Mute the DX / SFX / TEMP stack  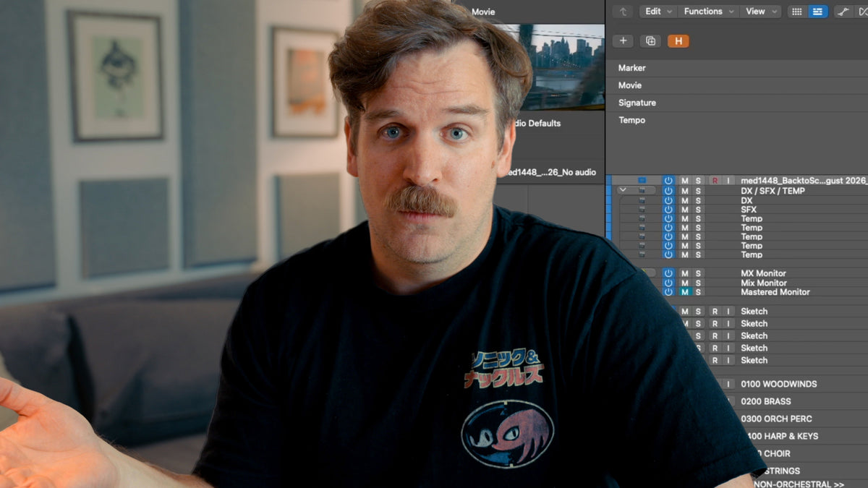[684, 191]
